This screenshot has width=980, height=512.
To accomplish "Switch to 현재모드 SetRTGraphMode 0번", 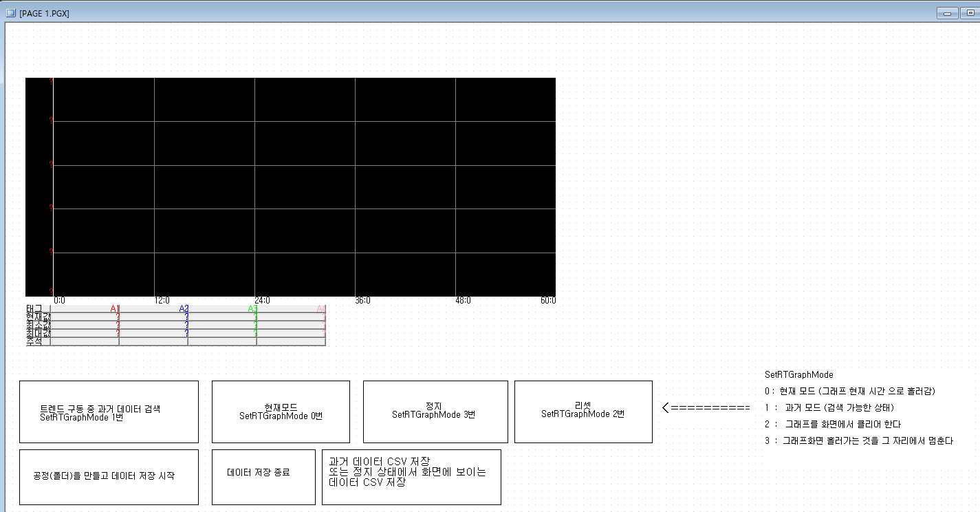I will pos(281,412).
